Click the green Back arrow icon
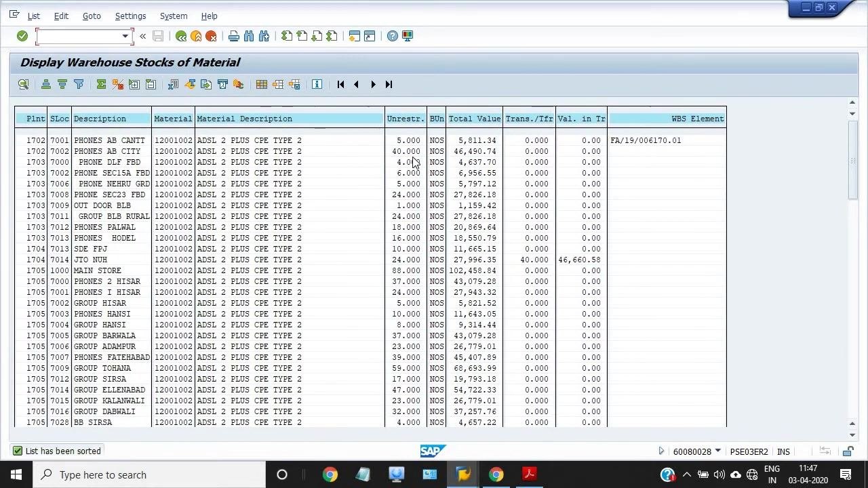The width and height of the screenshot is (868, 488). click(181, 36)
